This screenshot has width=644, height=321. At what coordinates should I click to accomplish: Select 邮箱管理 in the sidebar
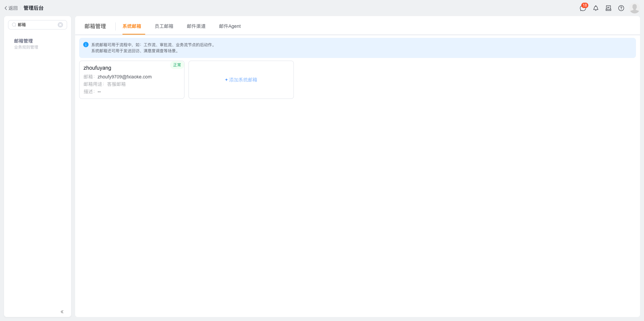point(23,41)
